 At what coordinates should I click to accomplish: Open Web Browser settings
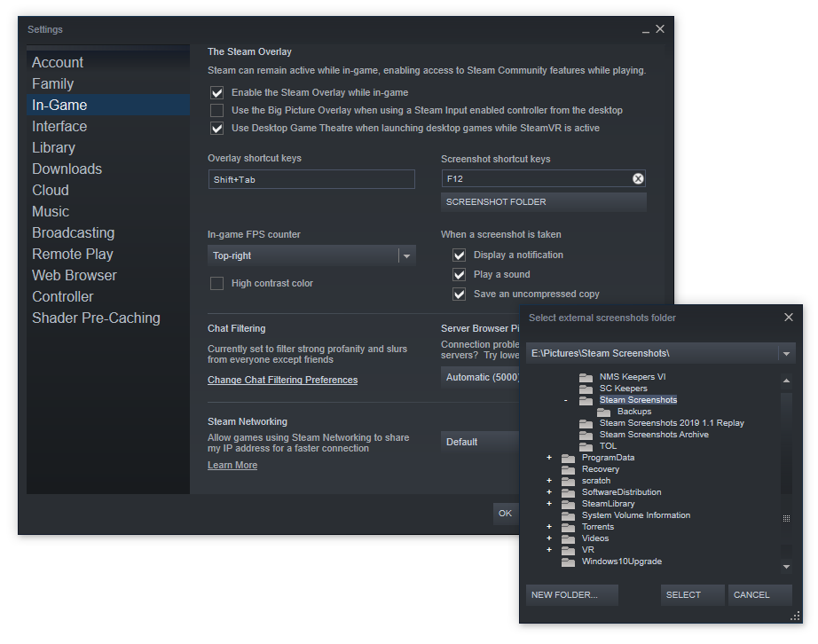pos(108,275)
